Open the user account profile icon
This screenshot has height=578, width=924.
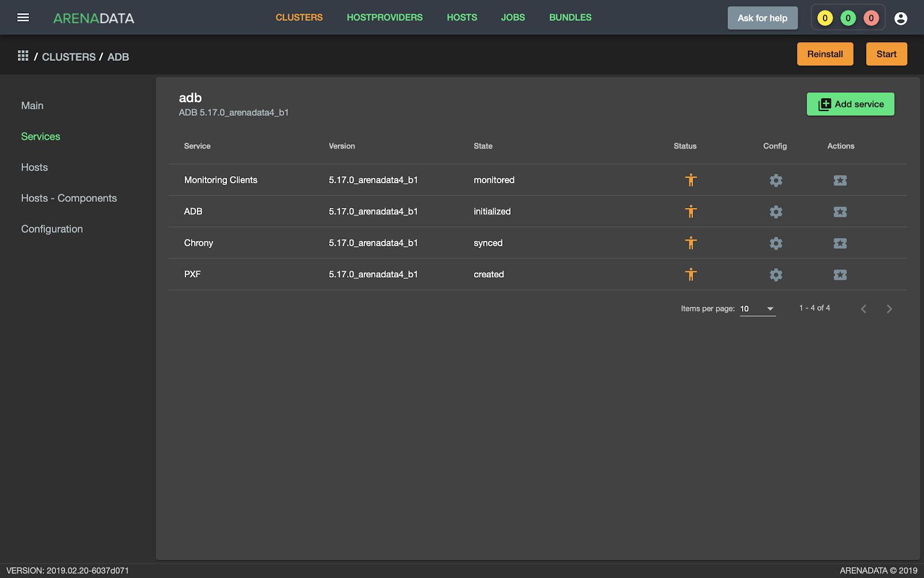[x=900, y=18]
